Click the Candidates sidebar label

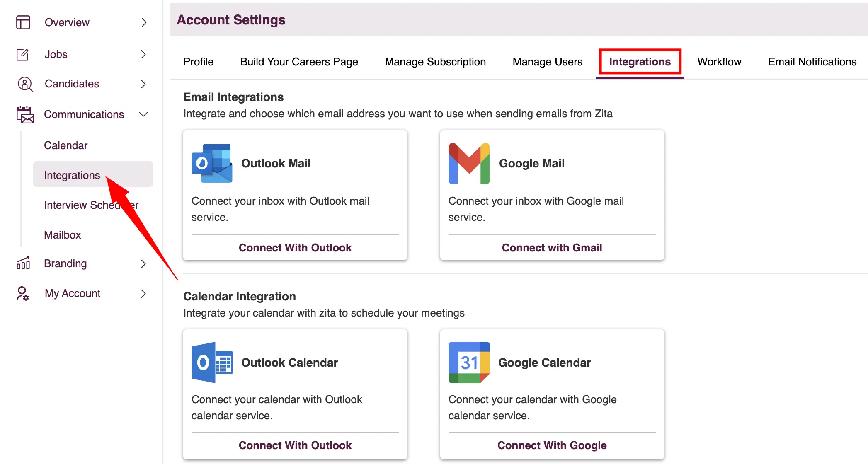[x=72, y=84]
